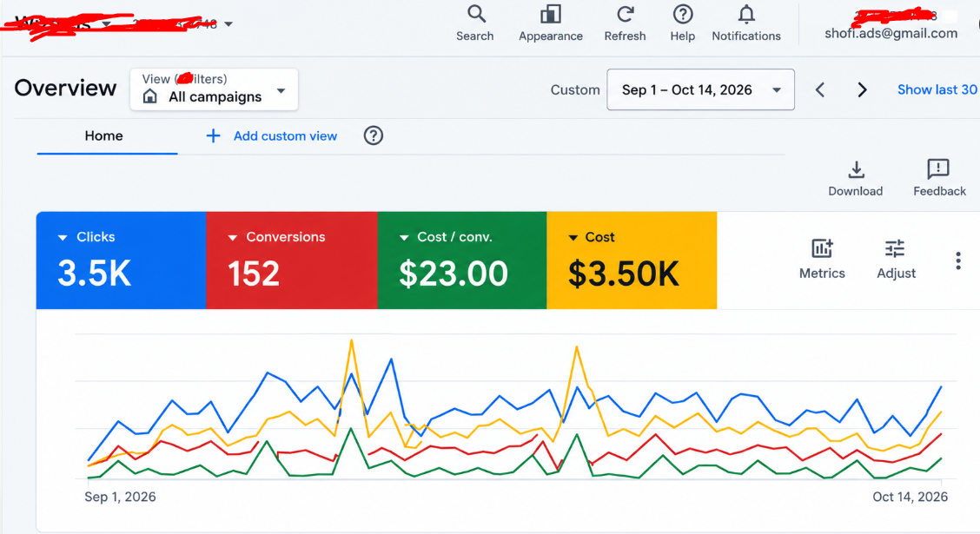Open the Metrics chart icon
The height and width of the screenshot is (534, 980).
(822, 248)
